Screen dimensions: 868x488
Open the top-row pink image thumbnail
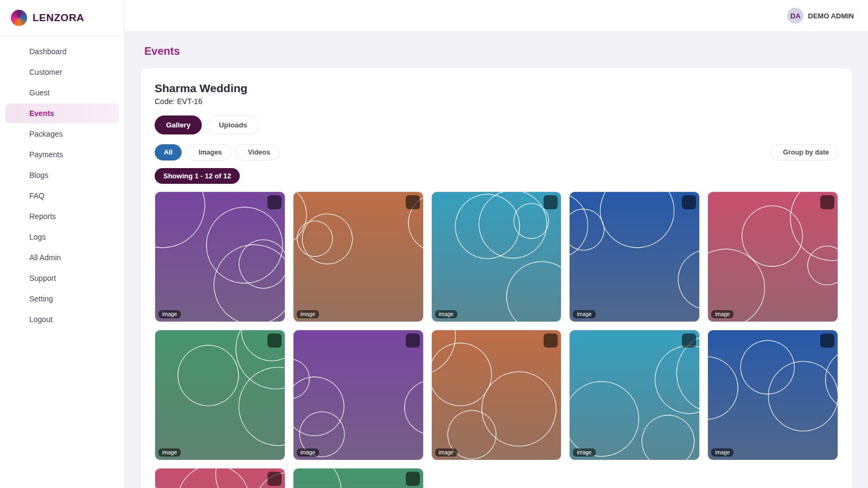(x=773, y=256)
